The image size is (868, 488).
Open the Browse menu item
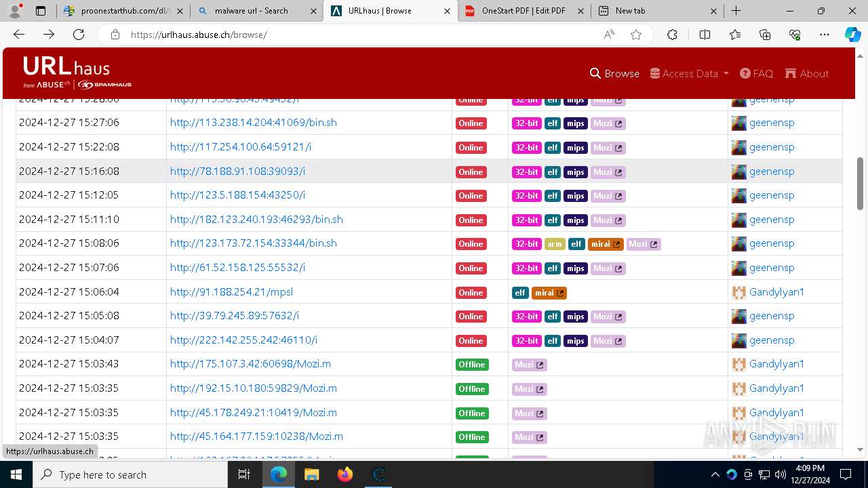click(x=614, y=73)
